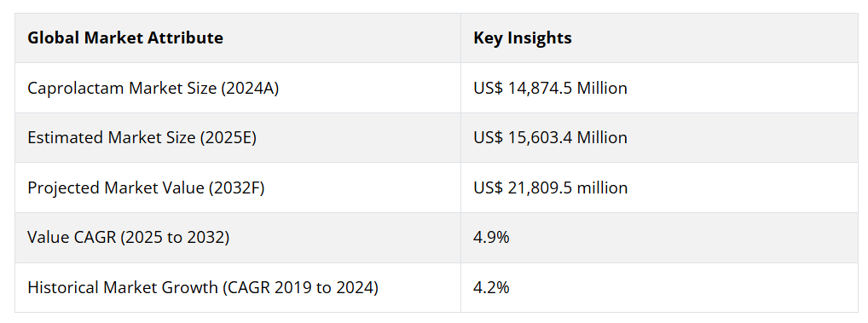Image resolution: width=868 pixels, height=323 pixels.
Task: Click the text (2032F) in the third row
Action: click(x=236, y=188)
